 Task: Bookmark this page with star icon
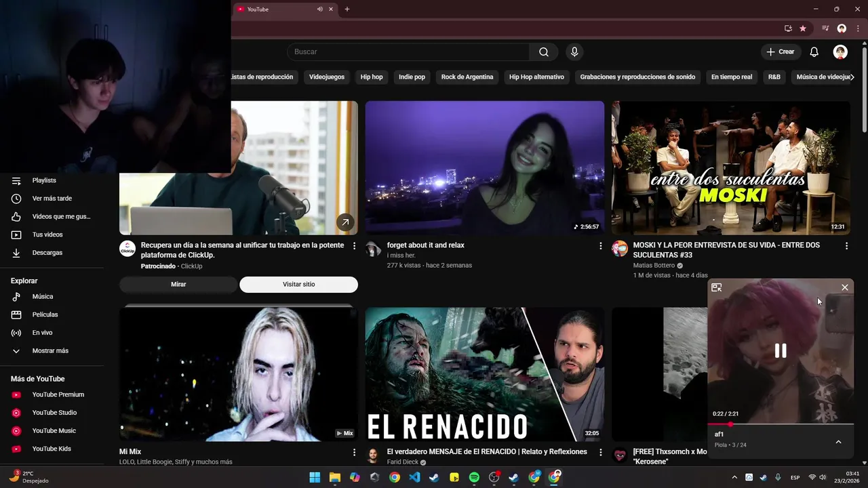803,28
